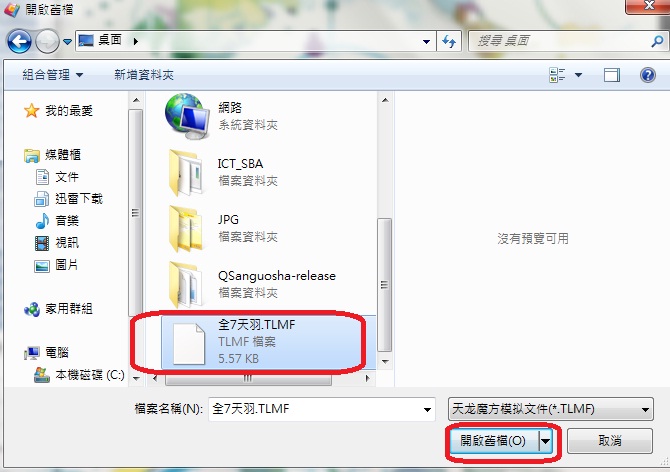Click the 開啟舊檔(O) button
The height and width of the screenshot is (472, 670).
coord(493,441)
